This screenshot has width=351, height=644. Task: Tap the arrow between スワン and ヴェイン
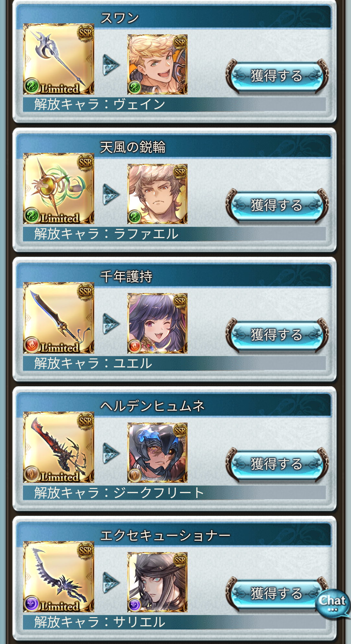coord(111,65)
